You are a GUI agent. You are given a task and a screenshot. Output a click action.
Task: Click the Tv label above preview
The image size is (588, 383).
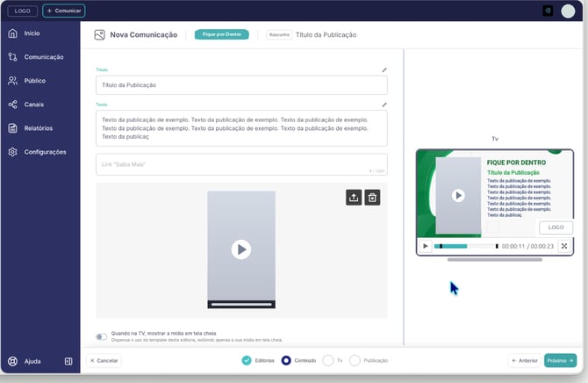pos(495,139)
